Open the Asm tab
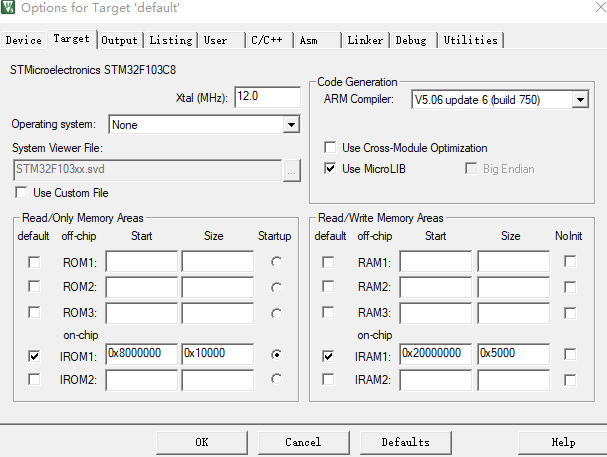 coord(317,40)
